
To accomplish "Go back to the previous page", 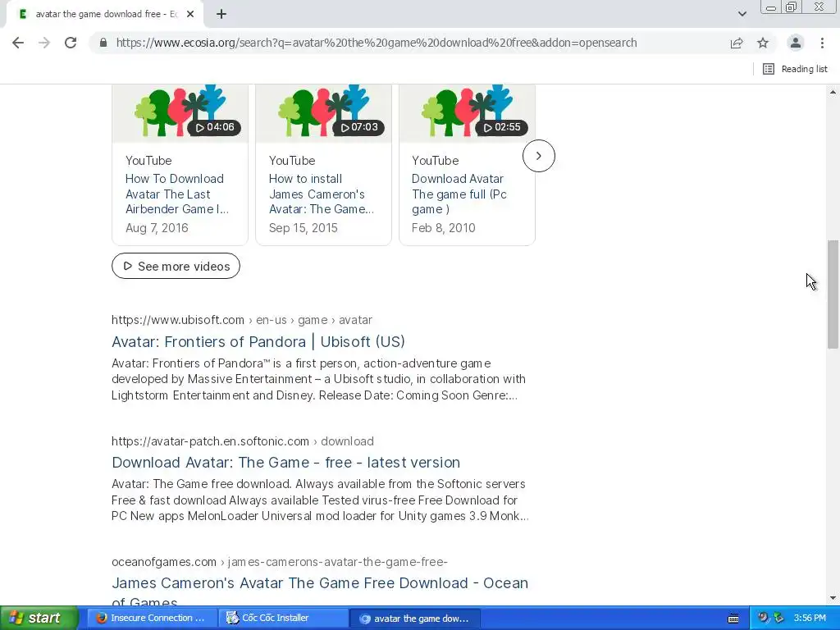I will 18,43.
